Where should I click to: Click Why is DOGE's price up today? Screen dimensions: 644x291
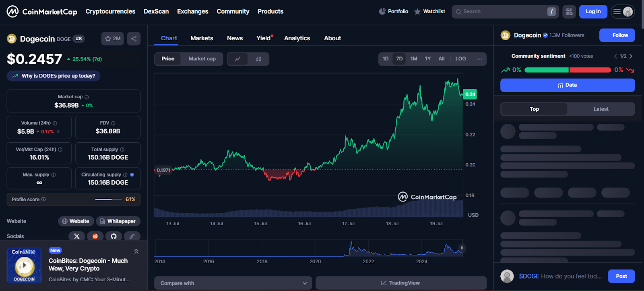tap(54, 76)
